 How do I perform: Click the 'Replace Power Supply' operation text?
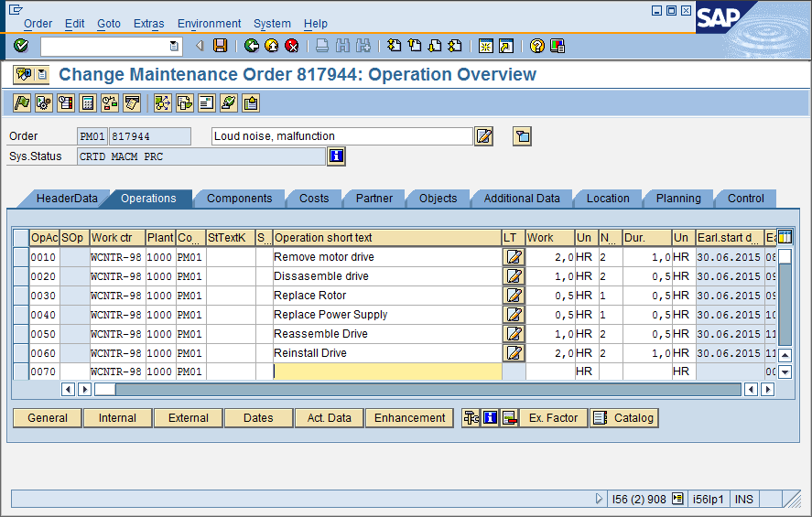pyautogui.click(x=330, y=315)
